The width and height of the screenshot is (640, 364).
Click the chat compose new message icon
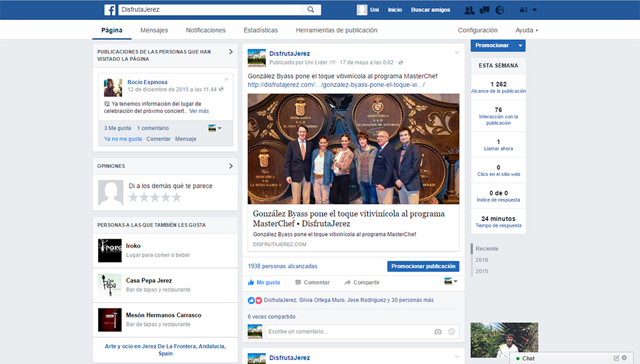click(x=616, y=358)
